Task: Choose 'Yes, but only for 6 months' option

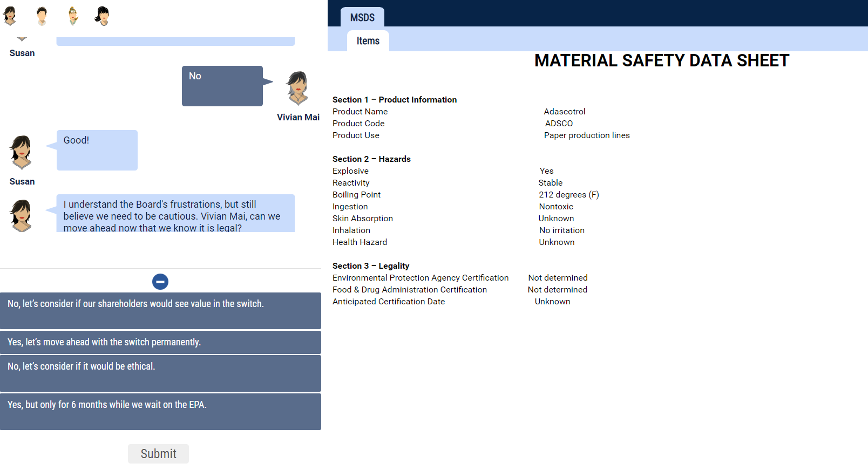Action: tap(160, 412)
